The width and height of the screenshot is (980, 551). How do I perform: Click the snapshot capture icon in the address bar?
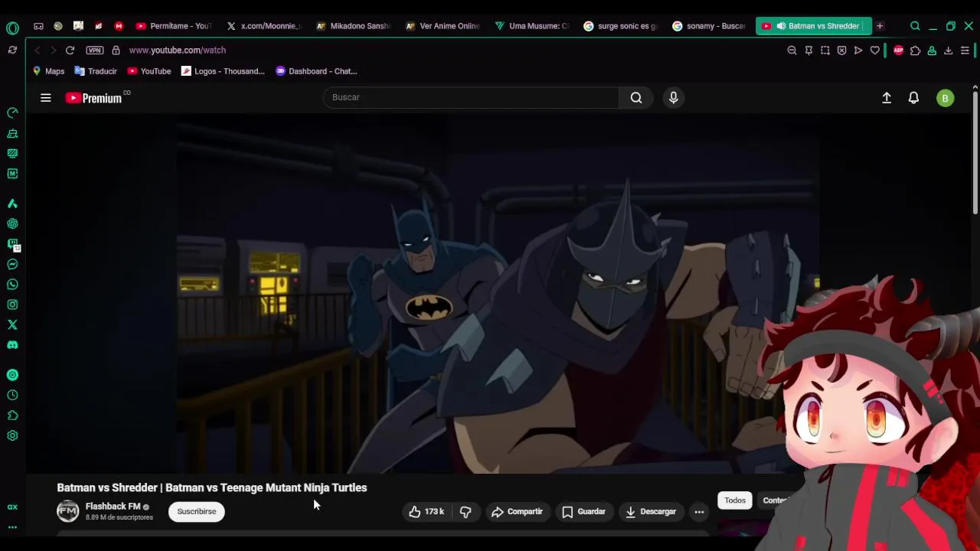point(825,51)
